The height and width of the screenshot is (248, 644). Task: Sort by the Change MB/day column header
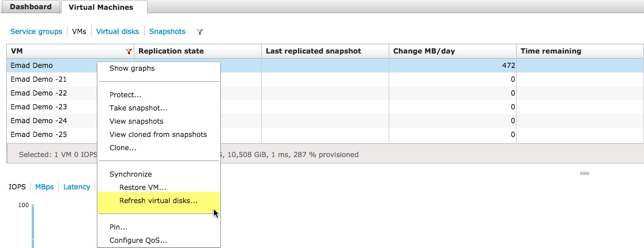(424, 51)
